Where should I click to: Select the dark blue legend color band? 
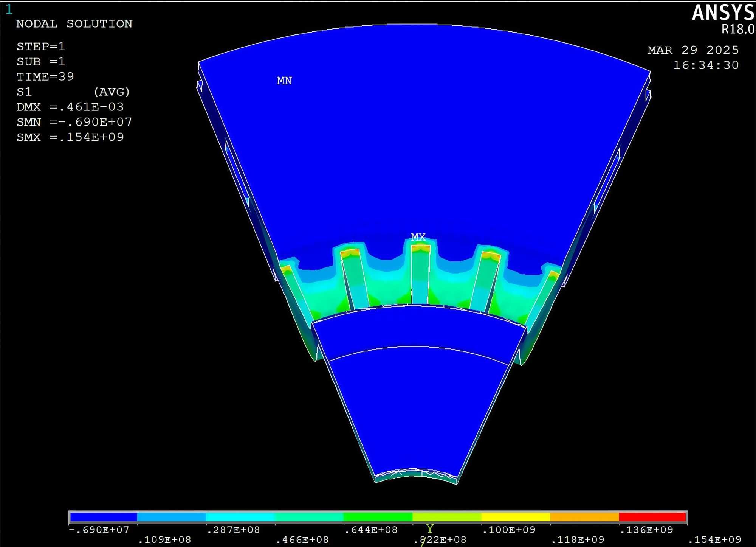[104, 517]
